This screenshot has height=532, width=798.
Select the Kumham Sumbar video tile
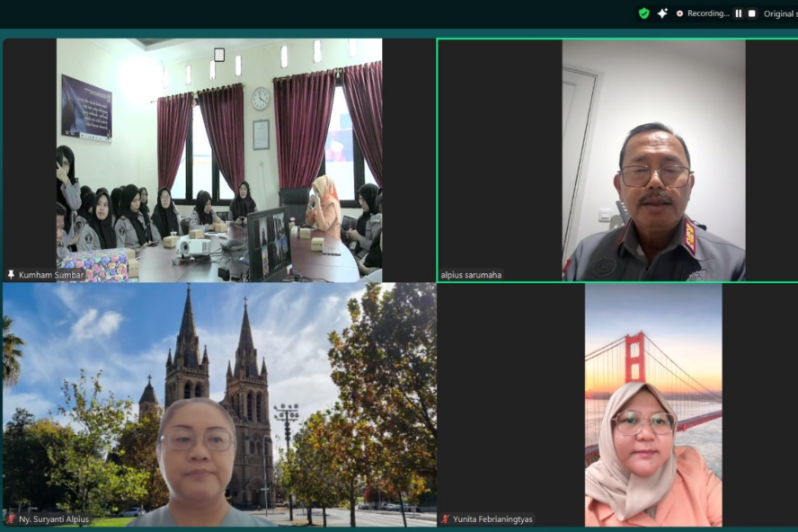(x=219, y=160)
